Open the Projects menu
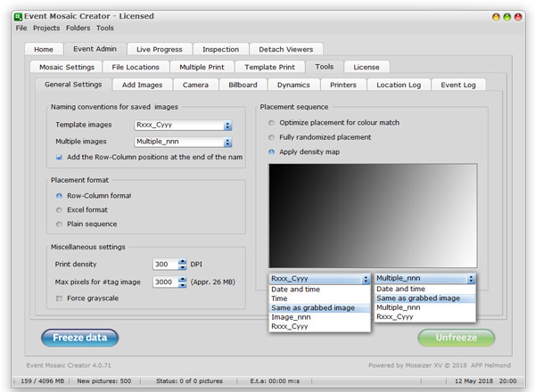The width and height of the screenshot is (535, 392). tap(46, 28)
